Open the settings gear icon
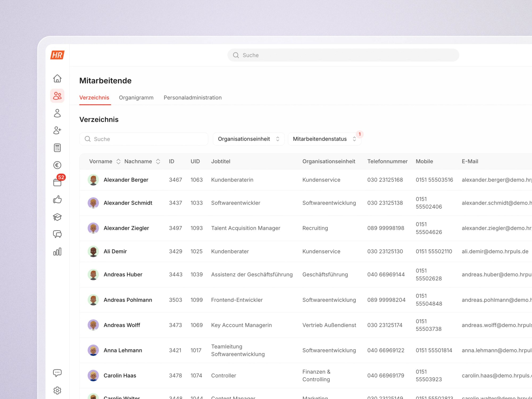Image resolution: width=532 pixels, height=399 pixels. [57, 390]
